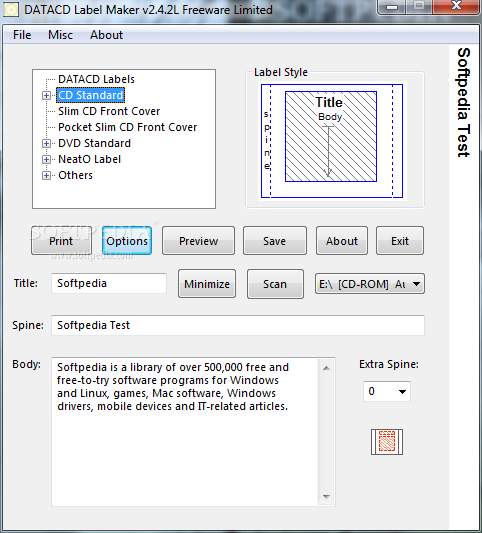Select Others in the label tree
The width and height of the screenshot is (482, 533).
point(75,175)
